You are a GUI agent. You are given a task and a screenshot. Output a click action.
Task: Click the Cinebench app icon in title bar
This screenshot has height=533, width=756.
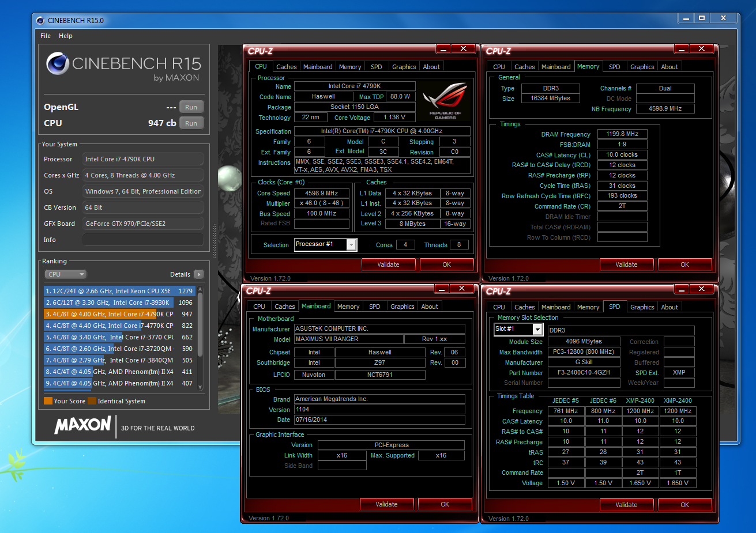40,20
